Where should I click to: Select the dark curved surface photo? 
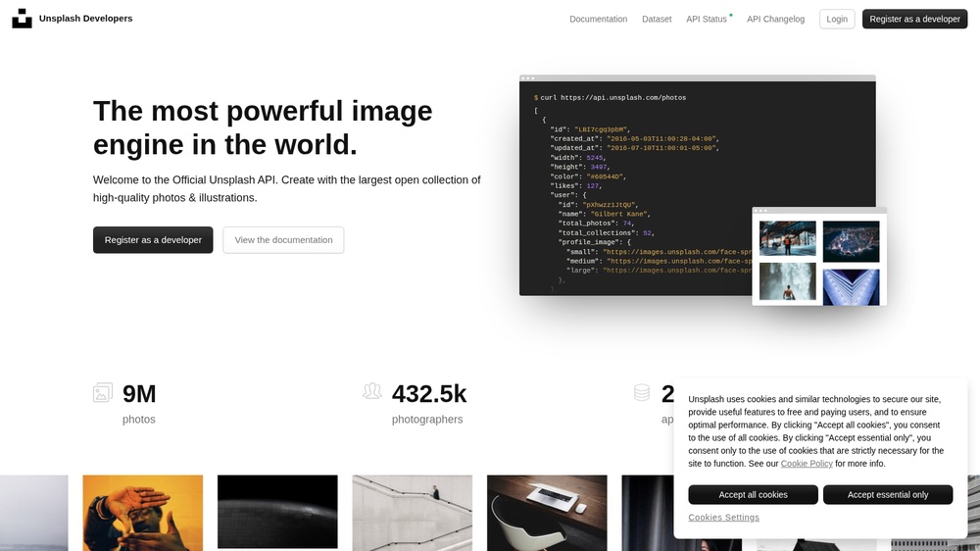pyautogui.click(x=277, y=512)
